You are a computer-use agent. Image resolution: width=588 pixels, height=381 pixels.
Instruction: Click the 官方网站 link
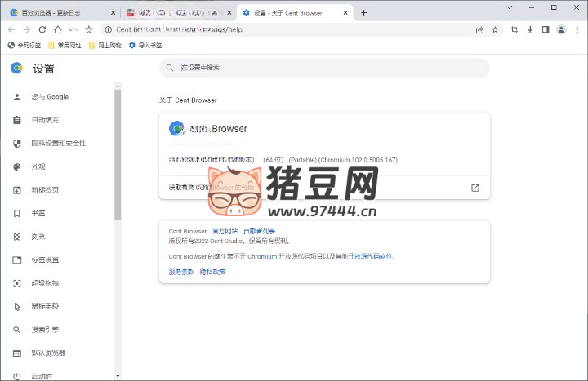(x=225, y=232)
